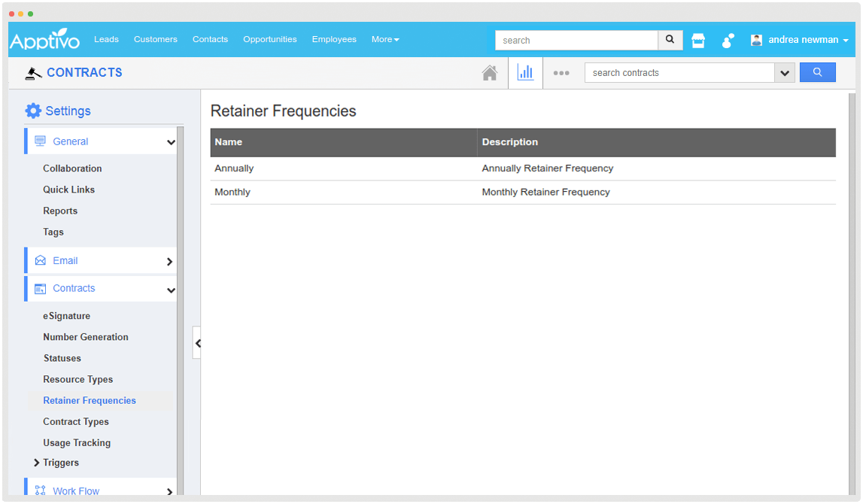Viewport: 863px width, 504px height.
Task: Open the Contracts reports chart icon
Action: (x=525, y=73)
